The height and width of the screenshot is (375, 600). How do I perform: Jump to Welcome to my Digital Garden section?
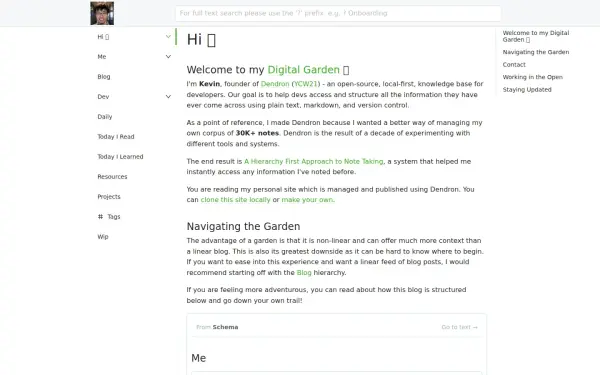(x=536, y=36)
